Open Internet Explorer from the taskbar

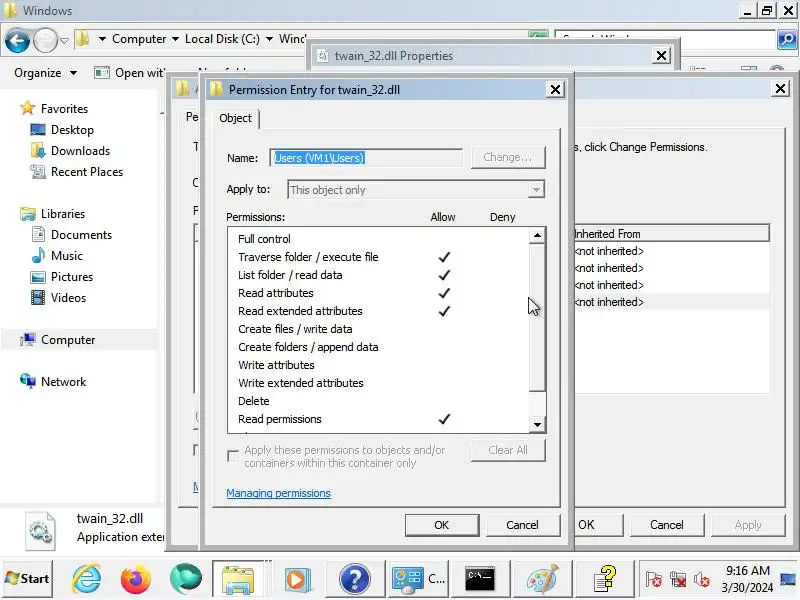point(86,579)
